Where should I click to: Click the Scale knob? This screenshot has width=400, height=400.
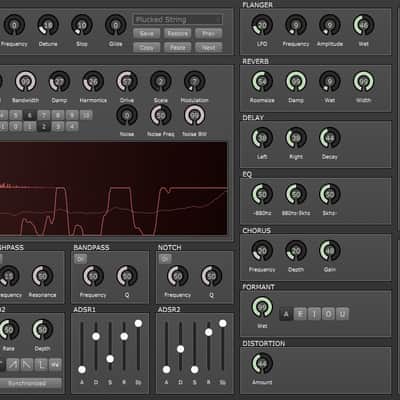tap(161, 81)
